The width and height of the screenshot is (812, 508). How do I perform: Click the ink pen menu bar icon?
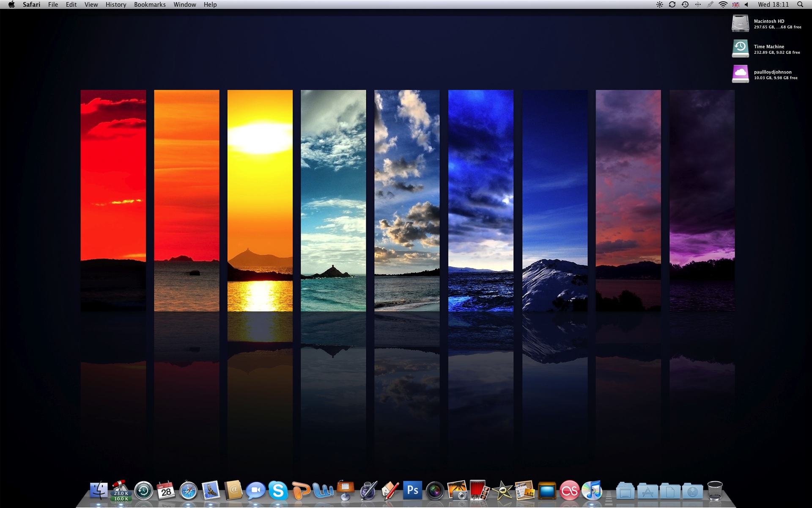[710, 5]
